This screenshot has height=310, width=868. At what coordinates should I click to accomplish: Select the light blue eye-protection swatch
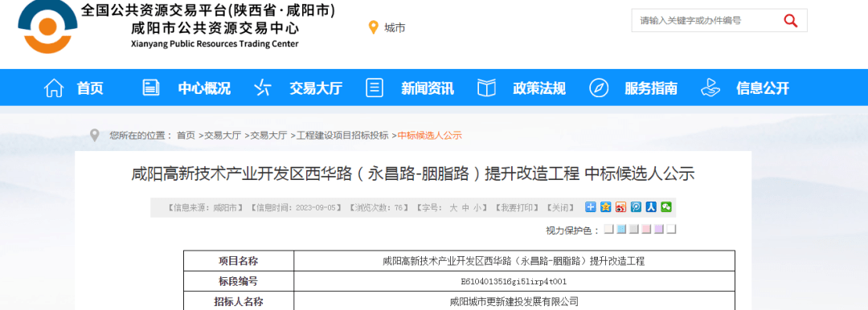[x=621, y=229]
